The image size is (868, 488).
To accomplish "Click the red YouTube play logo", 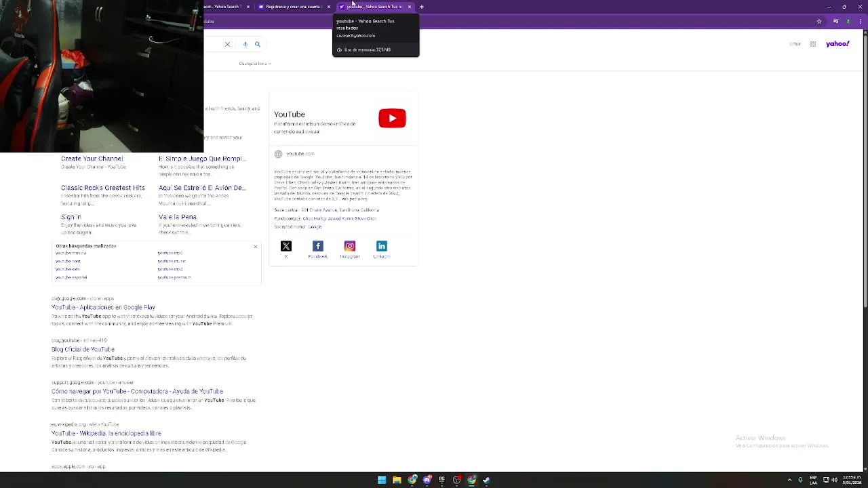I will point(392,118).
